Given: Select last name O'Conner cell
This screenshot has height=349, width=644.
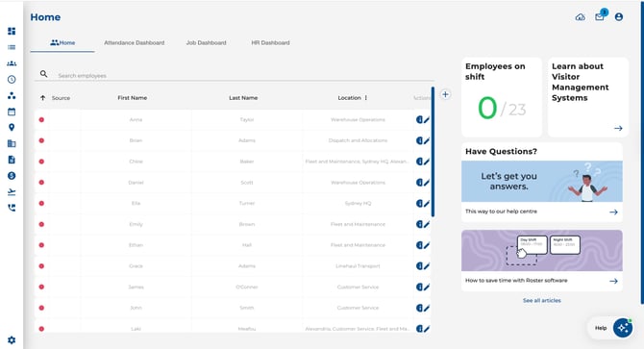Looking at the screenshot, I should [x=247, y=287].
